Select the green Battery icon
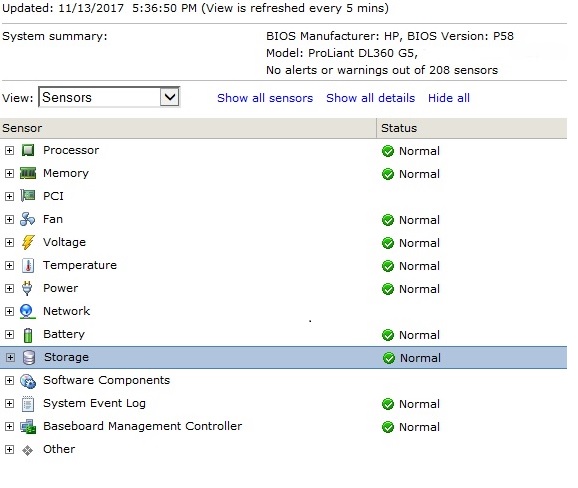The image size is (578, 488). [28, 335]
